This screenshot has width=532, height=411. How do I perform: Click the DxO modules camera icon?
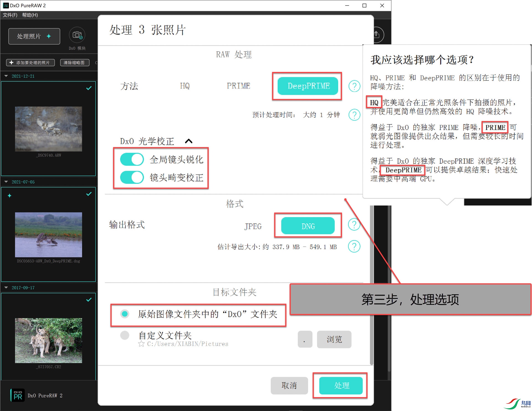[77, 35]
